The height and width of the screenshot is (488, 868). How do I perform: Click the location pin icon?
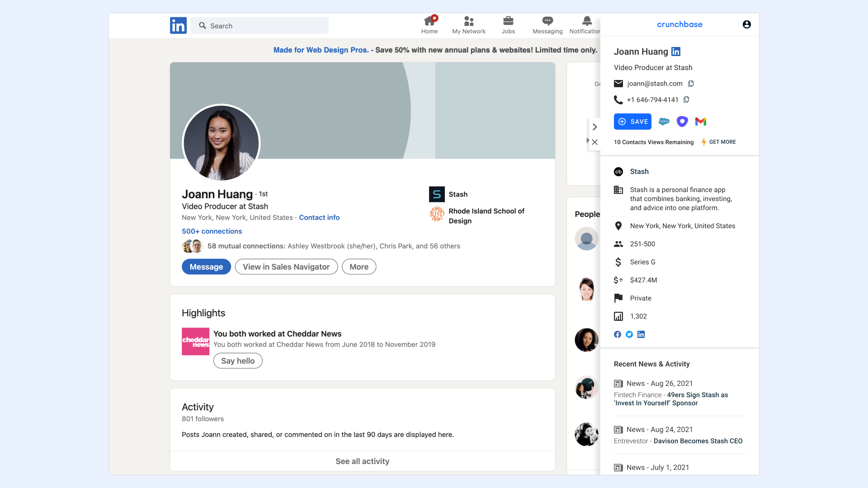tap(618, 226)
